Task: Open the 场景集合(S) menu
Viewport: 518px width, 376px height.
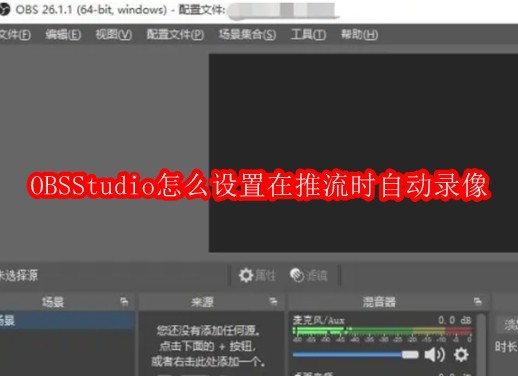Action: pos(247,34)
